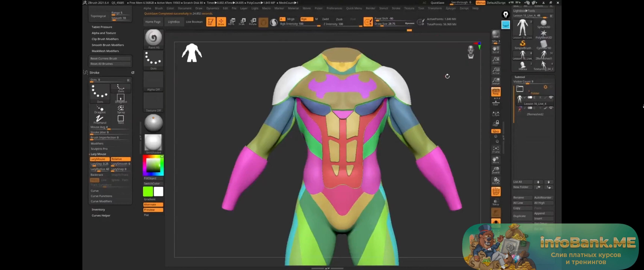Click the Scroll canvas icon
644x270 pixels.
pos(496,49)
